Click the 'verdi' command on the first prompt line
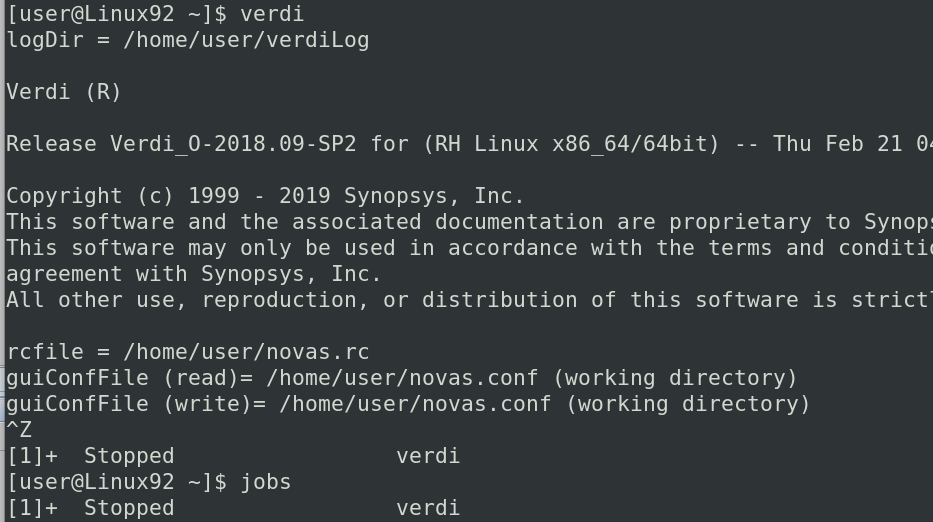Viewport: 933px width, 522px height. (x=272, y=14)
